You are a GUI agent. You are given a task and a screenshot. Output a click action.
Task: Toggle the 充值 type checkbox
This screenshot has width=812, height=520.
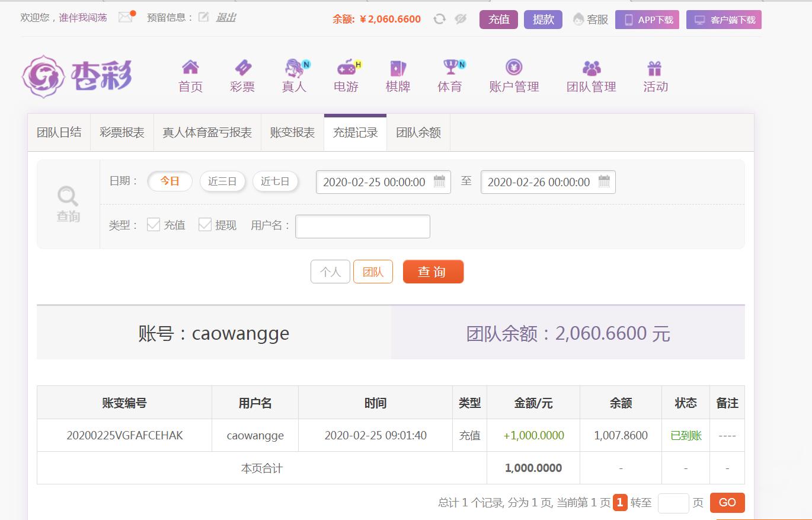154,224
